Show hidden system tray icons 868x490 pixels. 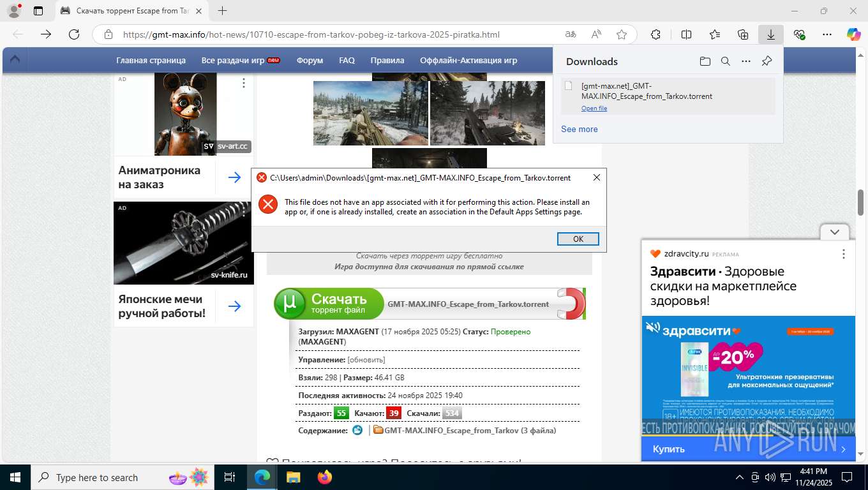click(x=740, y=477)
